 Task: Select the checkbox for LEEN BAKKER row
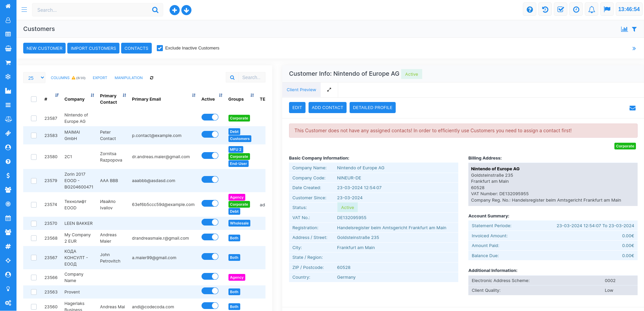coord(34,223)
